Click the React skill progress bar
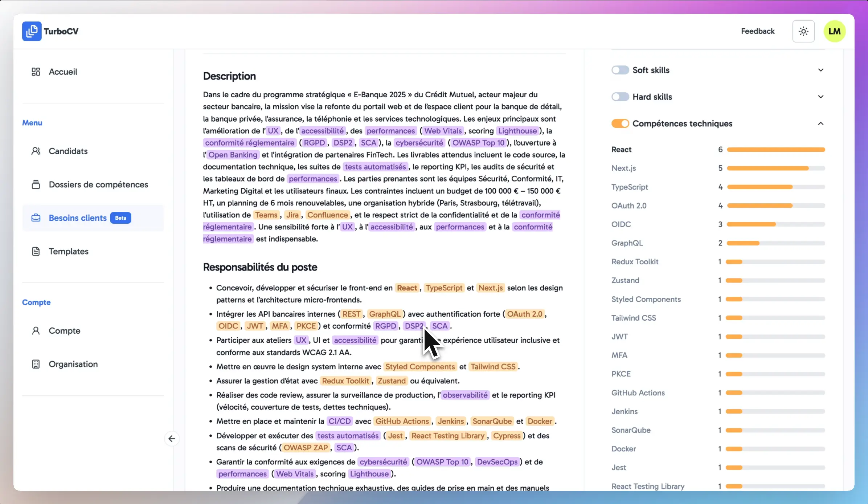This screenshot has width=868, height=504. (776, 150)
